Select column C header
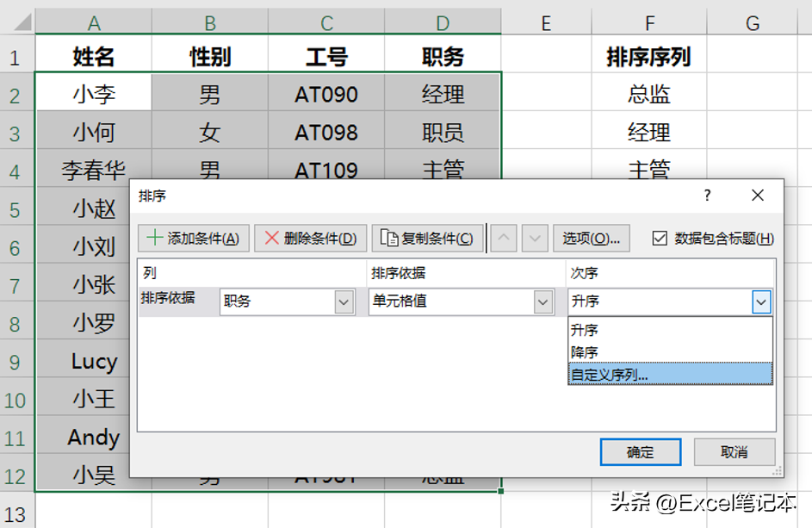 pyautogui.click(x=326, y=22)
